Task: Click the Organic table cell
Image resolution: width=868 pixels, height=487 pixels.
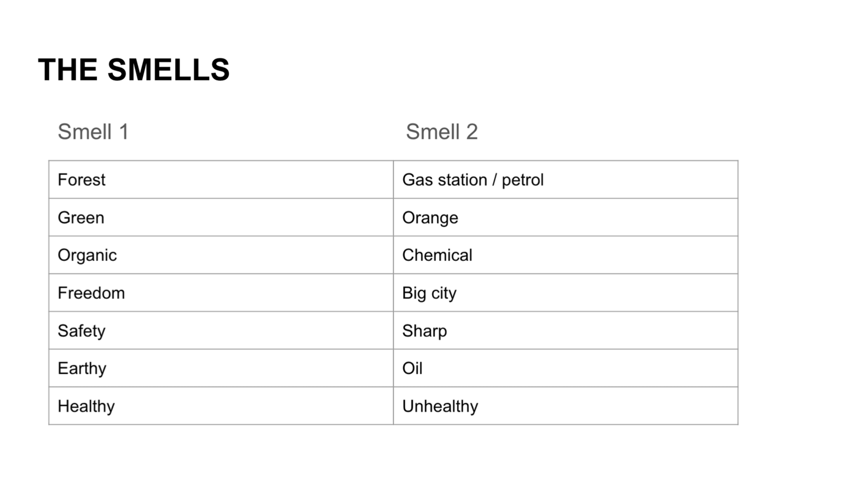Action: click(221, 255)
